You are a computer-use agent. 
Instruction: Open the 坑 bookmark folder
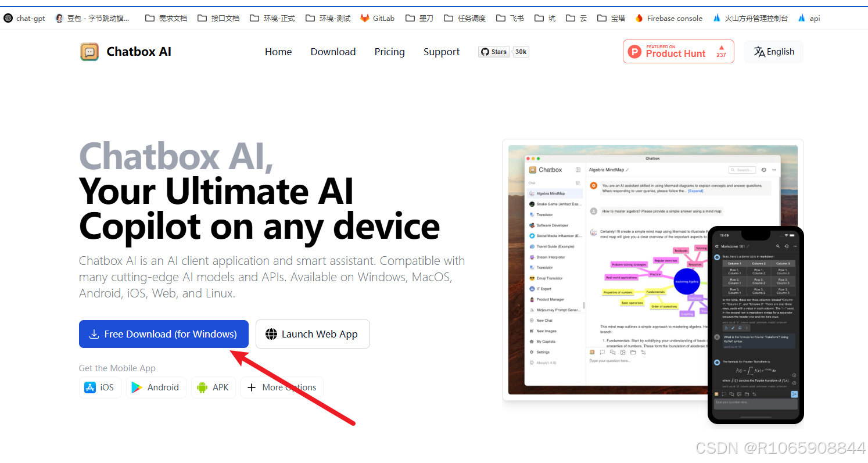(545, 18)
